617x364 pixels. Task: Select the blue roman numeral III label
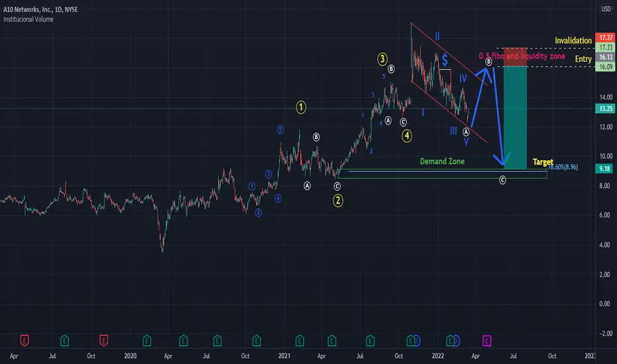(x=453, y=131)
